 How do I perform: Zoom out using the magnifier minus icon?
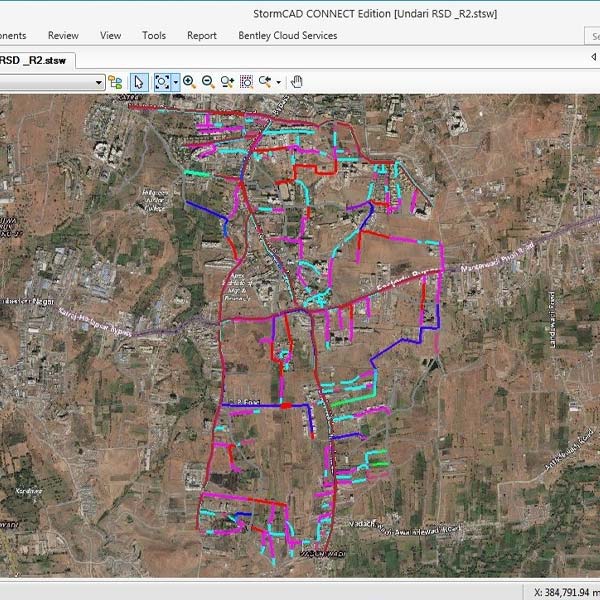coord(207,82)
